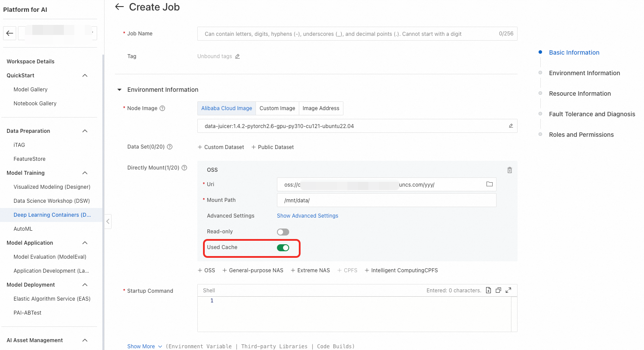
Task: Turn off the Used Cache switch
Action: pos(283,248)
